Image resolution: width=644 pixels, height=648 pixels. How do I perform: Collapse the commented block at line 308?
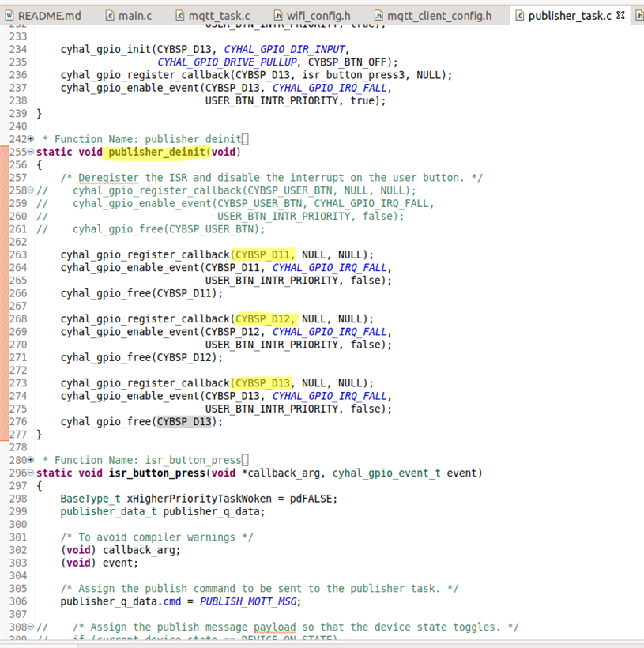pos(31,627)
